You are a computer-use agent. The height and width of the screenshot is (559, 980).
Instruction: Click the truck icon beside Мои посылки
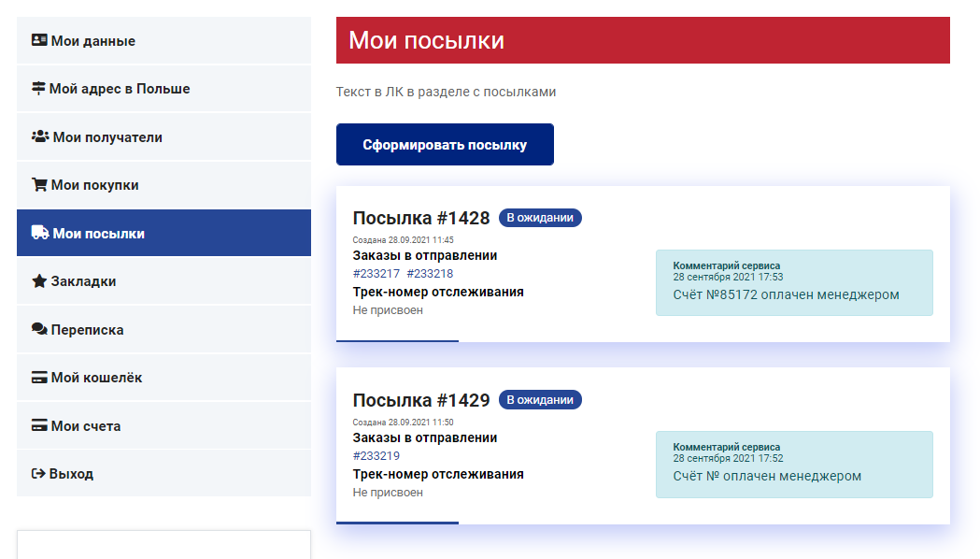click(x=40, y=234)
